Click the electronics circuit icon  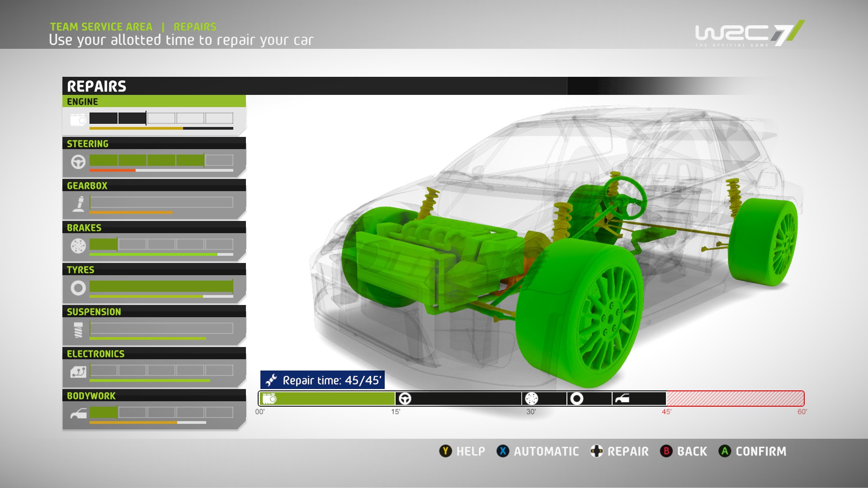78,372
